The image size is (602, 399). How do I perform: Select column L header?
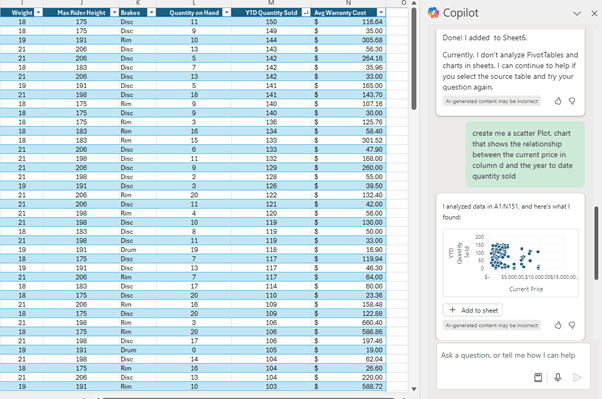point(194,3)
